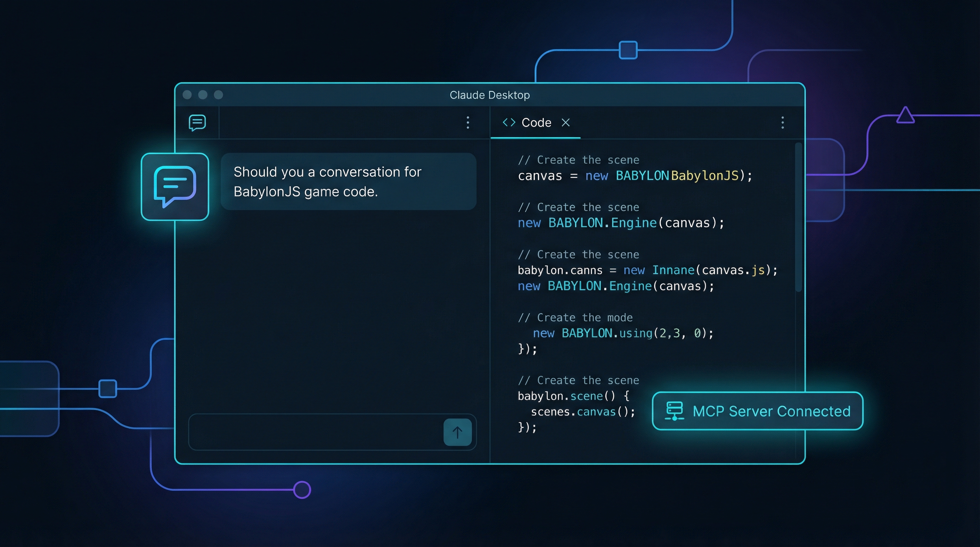Image resolution: width=980 pixels, height=547 pixels.
Task: Click the square node on the top connector
Action: 628,50
